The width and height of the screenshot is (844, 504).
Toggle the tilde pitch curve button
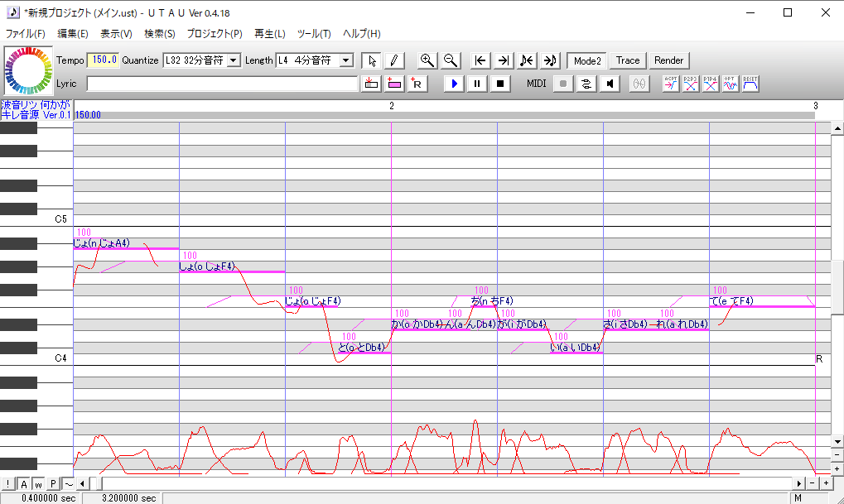(69, 484)
